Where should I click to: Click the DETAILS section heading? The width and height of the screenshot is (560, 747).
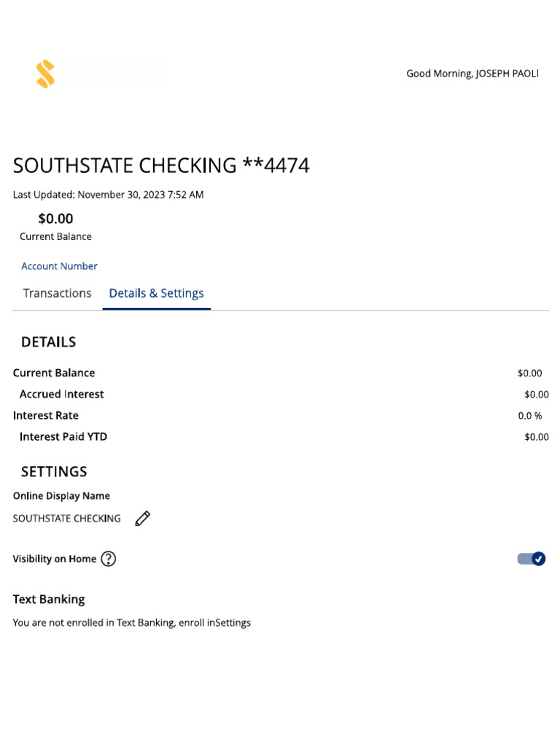pyautogui.click(x=48, y=342)
